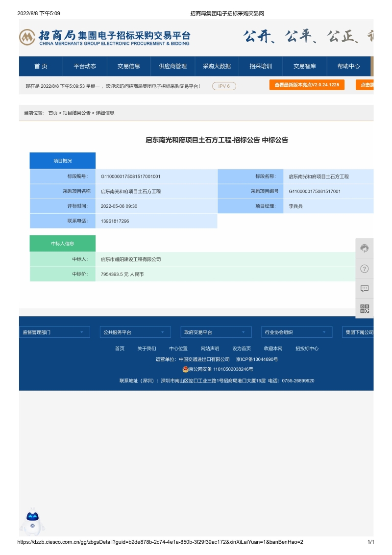Go to 交易智库 navigation item
392x555 pixels.
[x=305, y=66]
